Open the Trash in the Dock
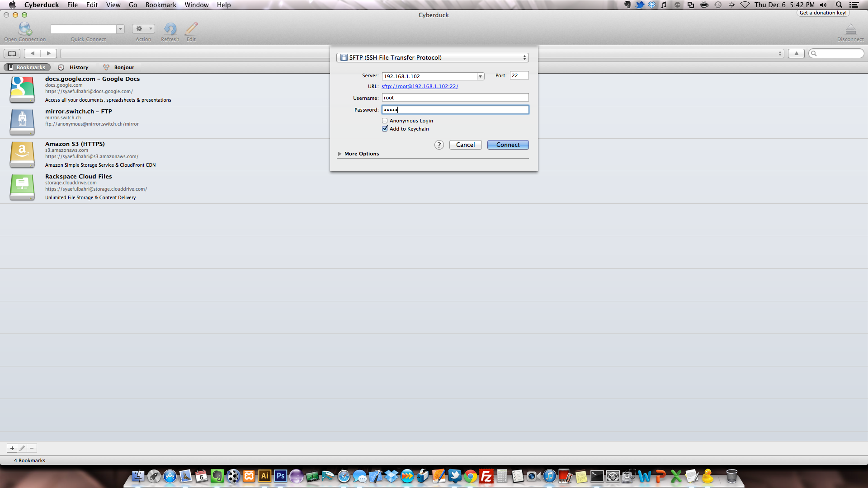The image size is (868, 488). (x=731, y=476)
